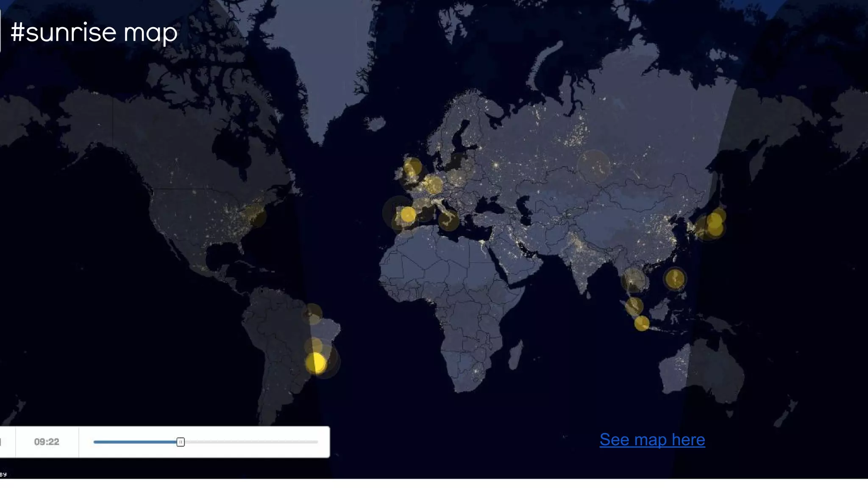
Task: Click the 09:22 time display
Action: 47,442
